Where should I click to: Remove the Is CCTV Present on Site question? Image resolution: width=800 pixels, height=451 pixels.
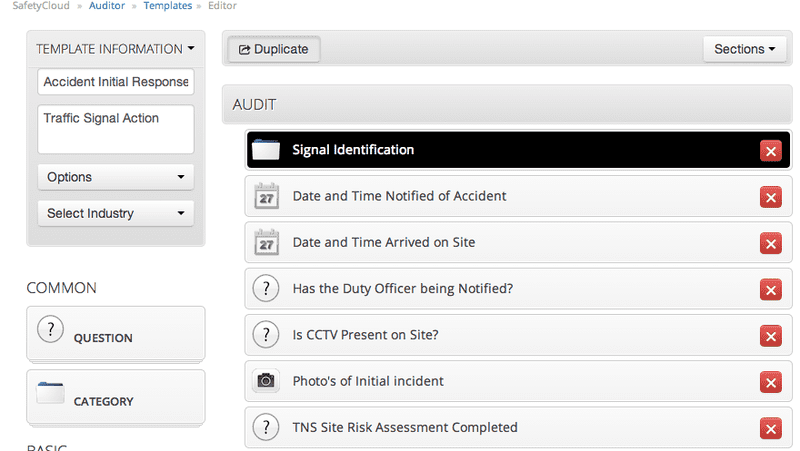click(770, 336)
